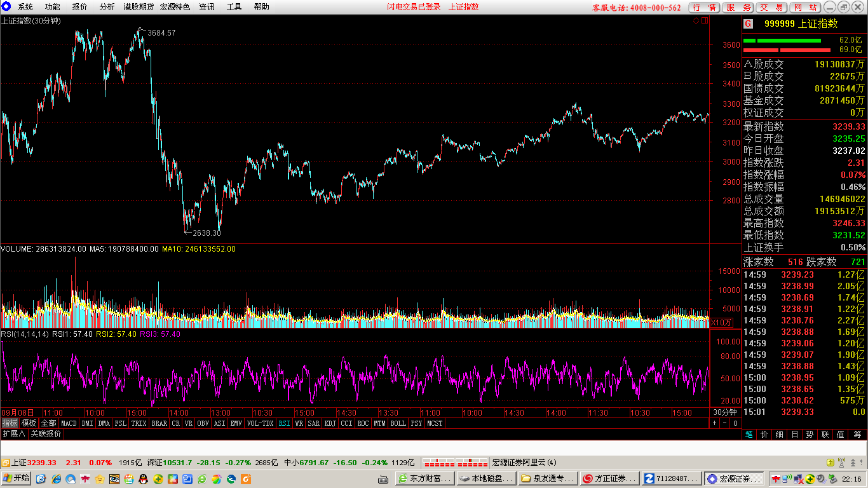Switch indicator to VOL-TDX
The width and height of the screenshot is (868, 488).
[x=260, y=423]
